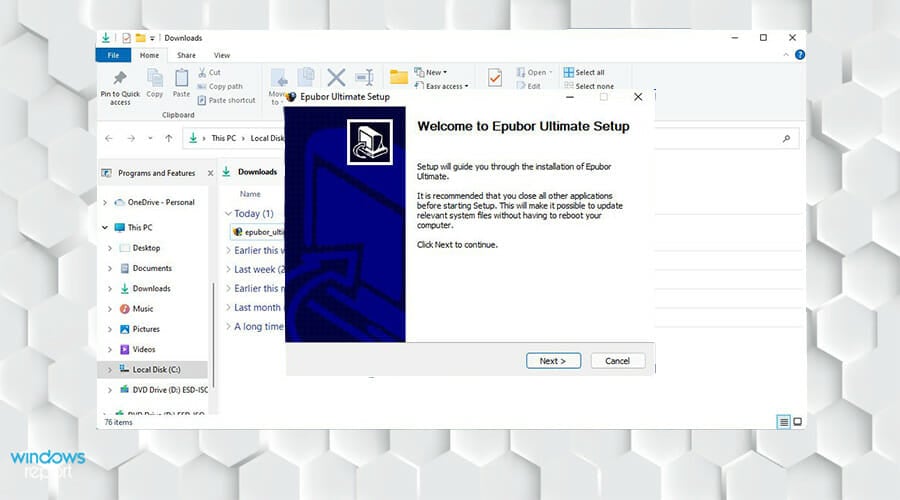Collapse the Today (1) group
Image resolution: width=900 pixels, height=500 pixels.
coord(228,214)
